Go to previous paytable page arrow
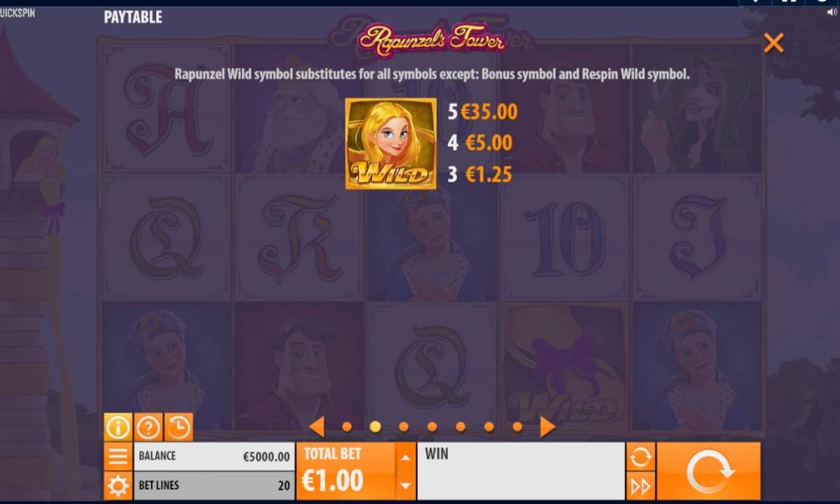The height and width of the screenshot is (504, 840). click(x=317, y=427)
